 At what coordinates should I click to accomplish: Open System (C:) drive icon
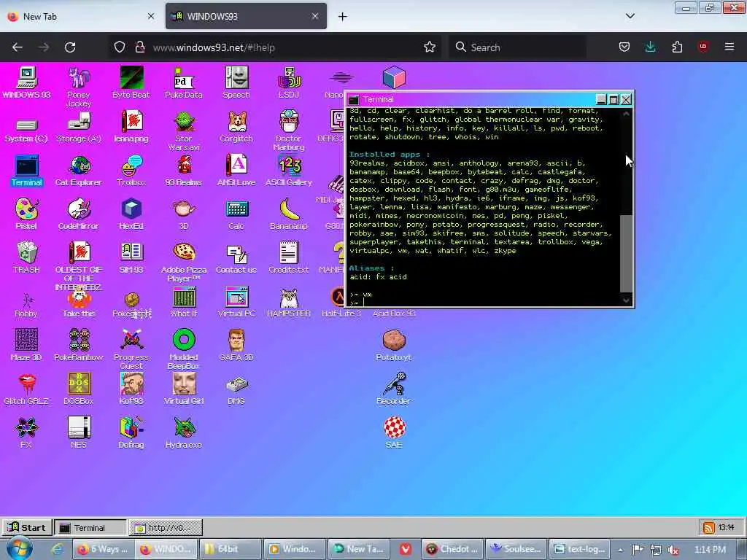coord(26,130)
